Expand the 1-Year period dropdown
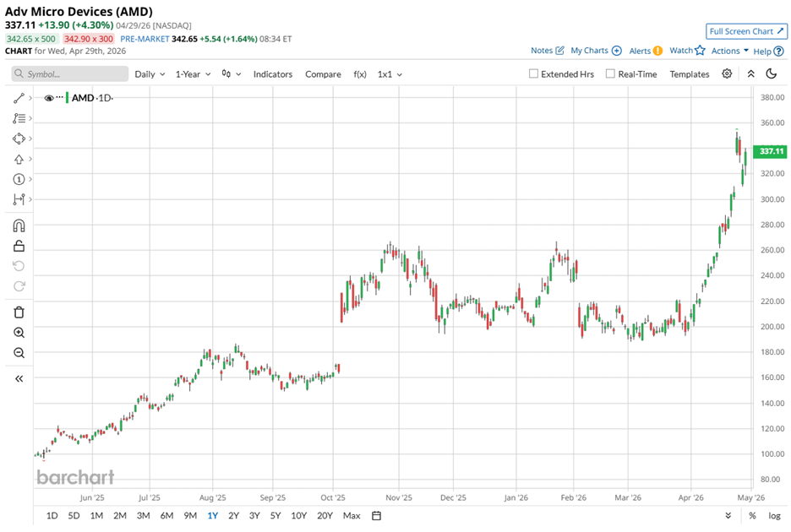Viewport: 791px width, 532px height. [x=193, y=74]
